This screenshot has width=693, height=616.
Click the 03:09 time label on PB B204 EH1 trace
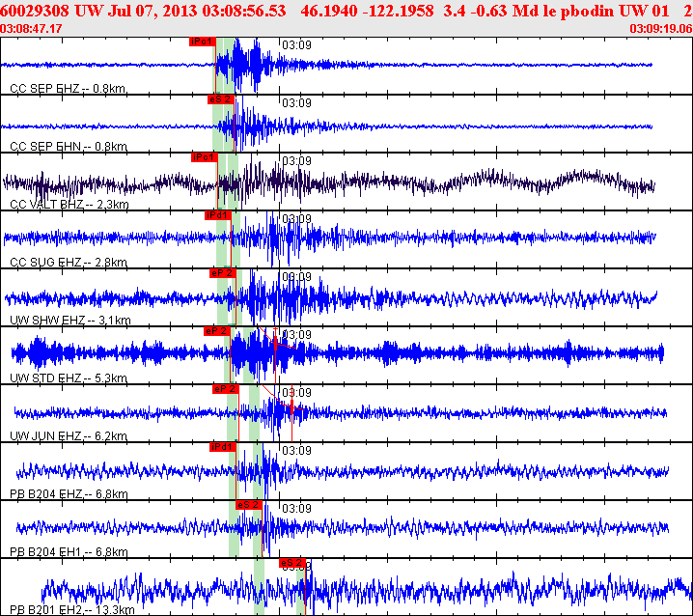coord(296,509)
